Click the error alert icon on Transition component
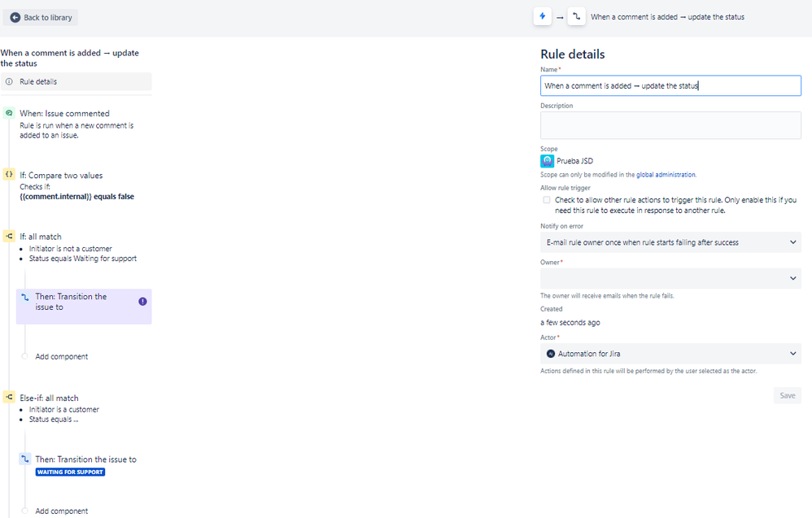The image size is (812, 518). 142,302
